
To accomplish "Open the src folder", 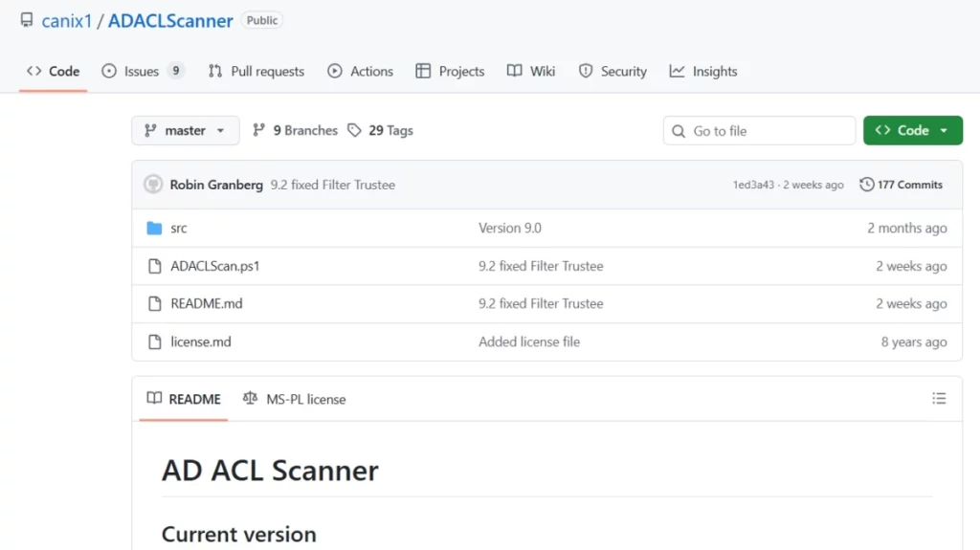I will tap(179, 228).
